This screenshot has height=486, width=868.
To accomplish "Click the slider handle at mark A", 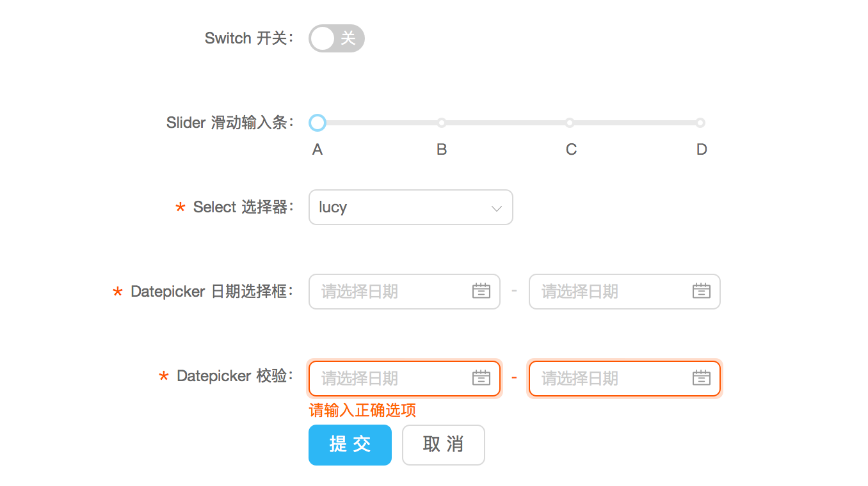I will point(317,123).
